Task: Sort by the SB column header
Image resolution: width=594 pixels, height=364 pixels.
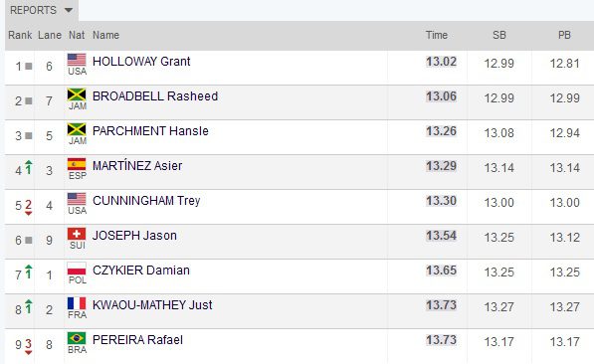Action: click(498, 35)
